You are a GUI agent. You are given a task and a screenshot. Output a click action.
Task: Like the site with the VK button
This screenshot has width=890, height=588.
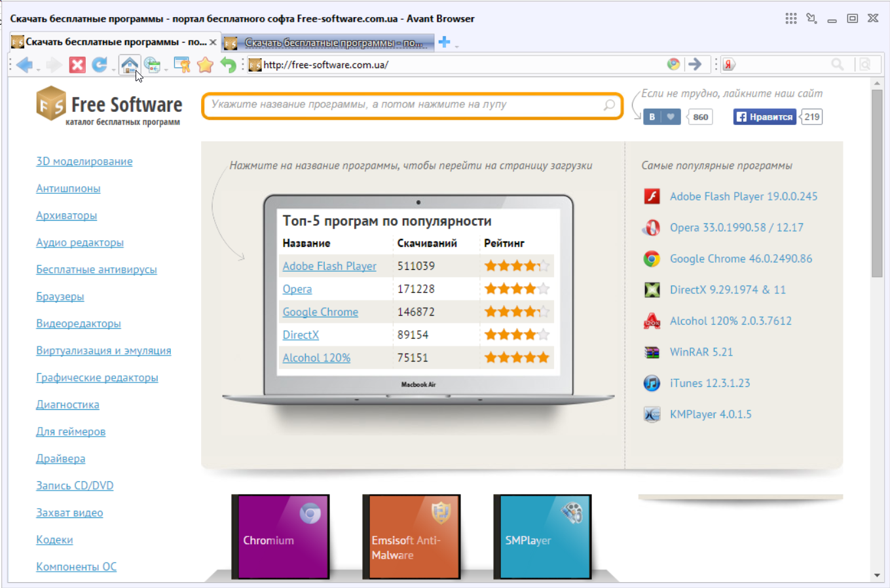click(x=661, y=117)
